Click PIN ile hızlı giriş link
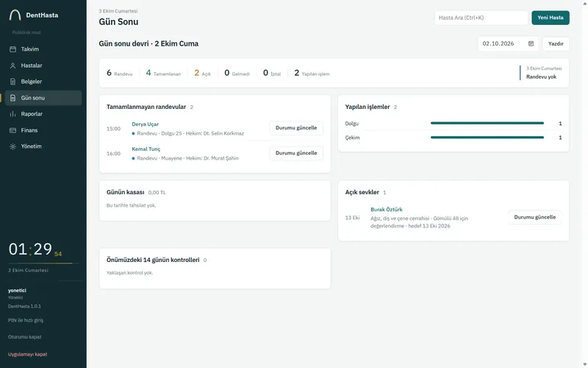The width and height of the screenshot is (588, 368). [x=26, y=320]
